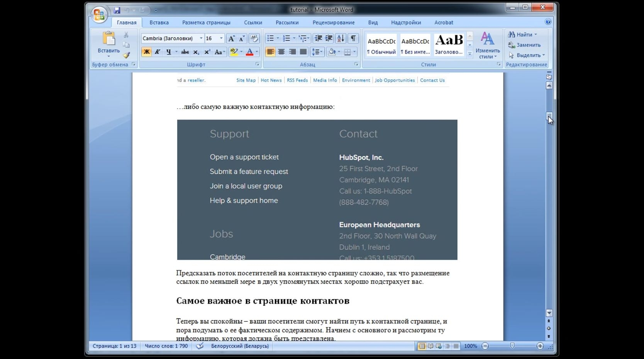Click the multilevel list icon

(x=303, y=38)
